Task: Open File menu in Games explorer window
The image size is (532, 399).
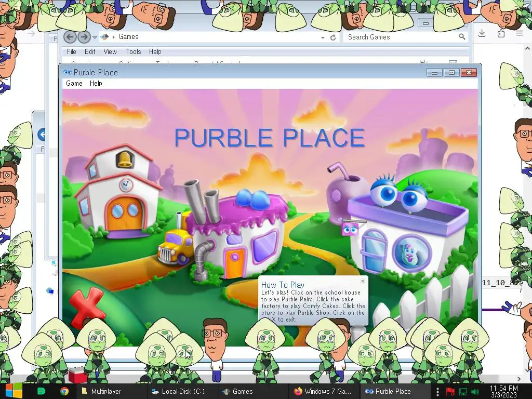Action: pyautogui.click(x=72, y=51)
